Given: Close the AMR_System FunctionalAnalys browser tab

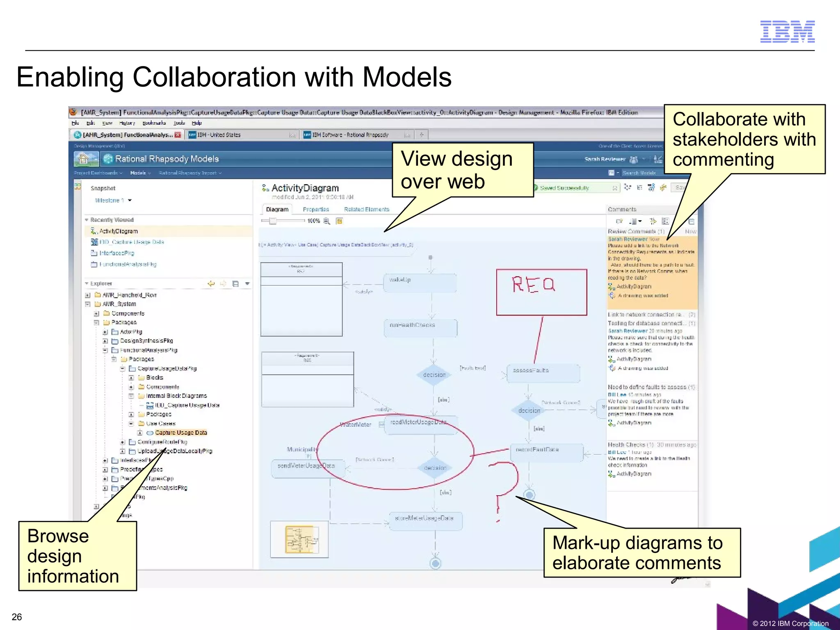Looking at the screenshot, I should (178, 135).
